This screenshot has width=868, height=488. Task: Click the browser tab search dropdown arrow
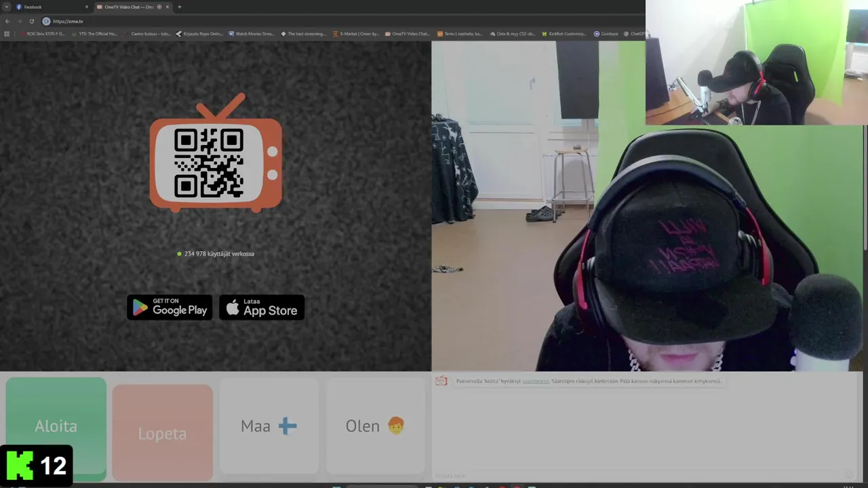click(x=6, y=7)
